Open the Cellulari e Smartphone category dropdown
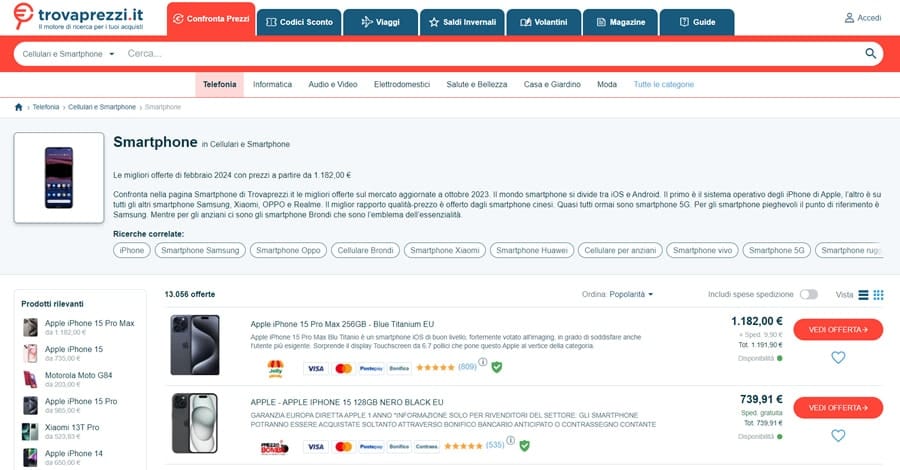Viewport: 900px width, 470px height. pyautogui.click(x=68, y=54)
